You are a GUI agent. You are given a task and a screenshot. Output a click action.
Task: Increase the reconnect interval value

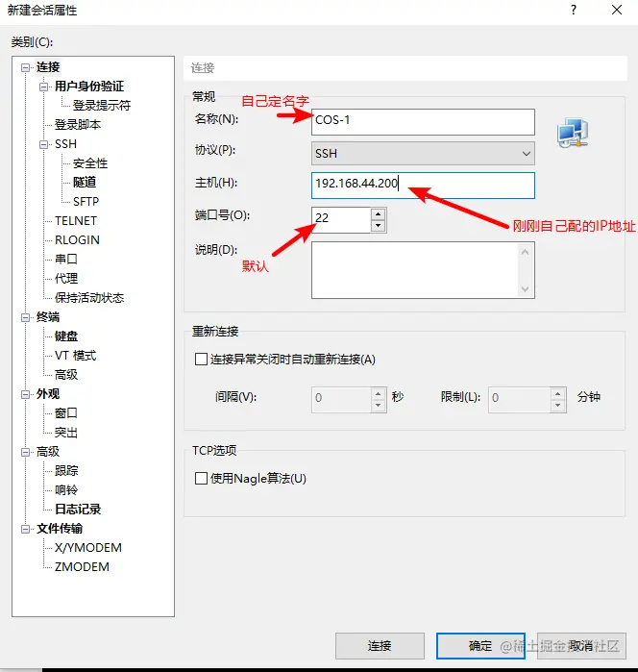[x=378, y=394]
